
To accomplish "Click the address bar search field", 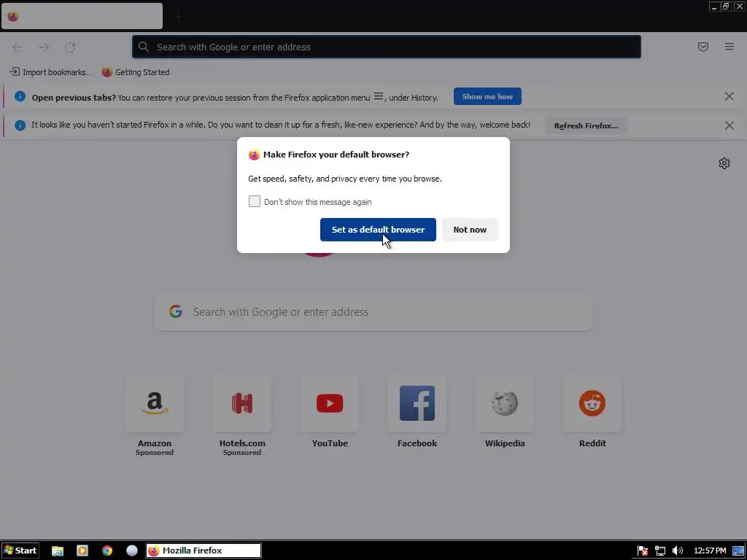I will [387, 47].
